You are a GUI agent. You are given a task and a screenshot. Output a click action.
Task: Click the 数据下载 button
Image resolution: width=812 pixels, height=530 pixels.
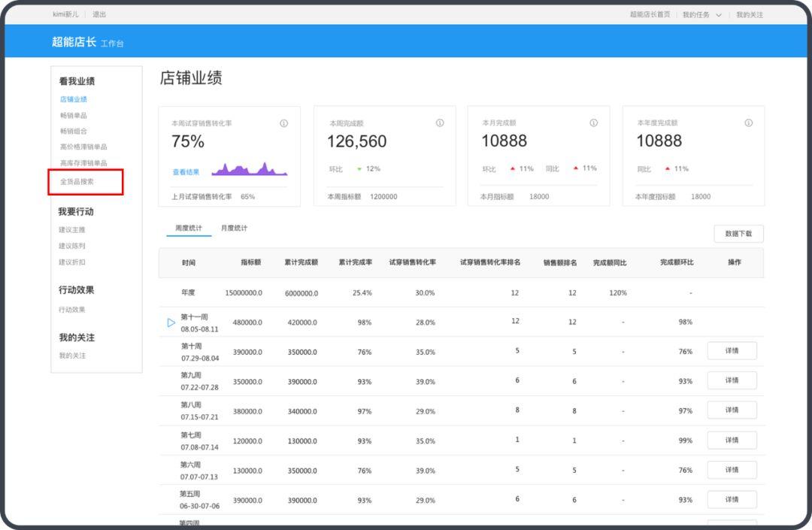tap(738, 234)
